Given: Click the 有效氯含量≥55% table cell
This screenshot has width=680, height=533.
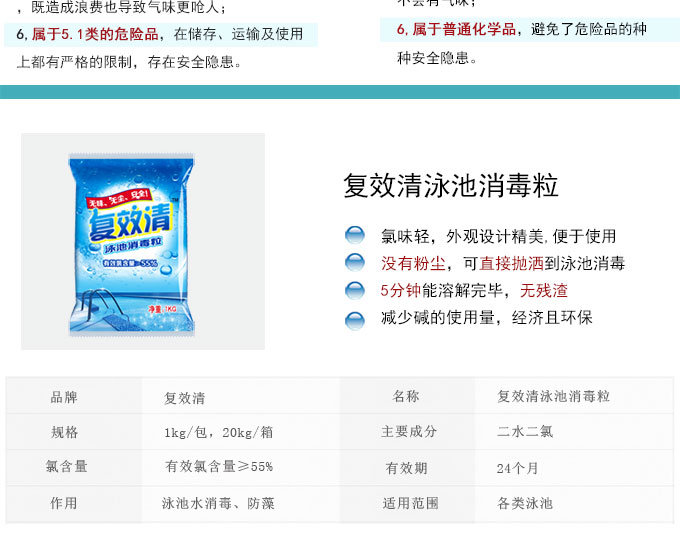Looking at the screenshot, I should (x=219, y=467).
